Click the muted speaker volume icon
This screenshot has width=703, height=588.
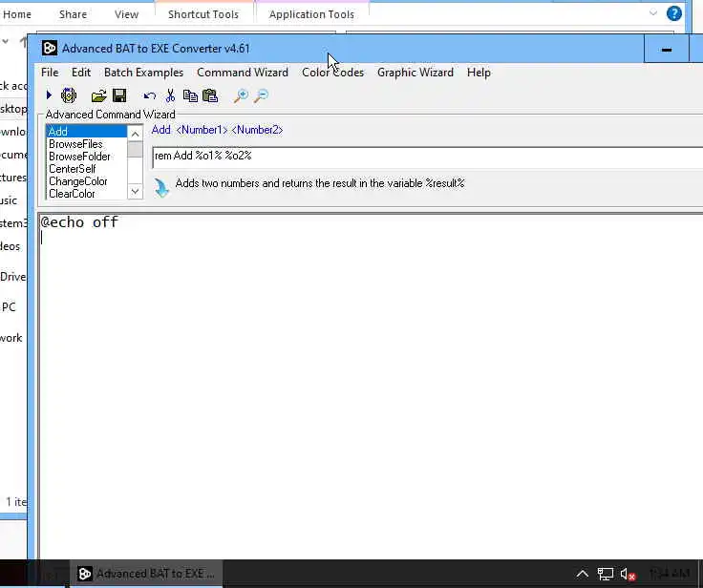628,574
